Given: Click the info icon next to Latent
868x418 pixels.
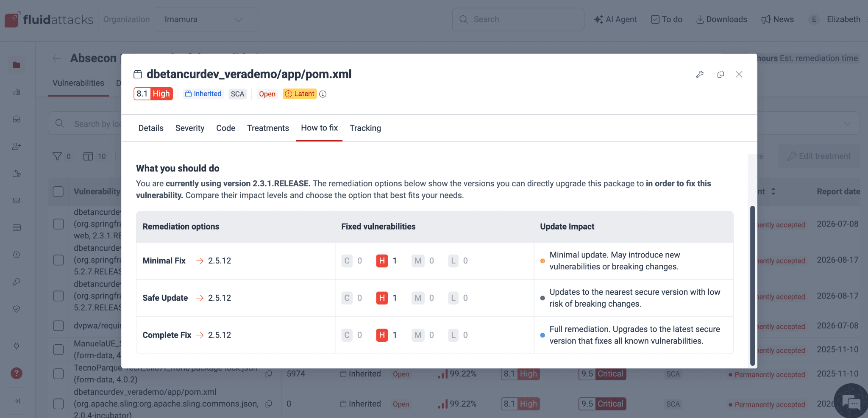Looking at the screenshot, I should click(323, 94).
